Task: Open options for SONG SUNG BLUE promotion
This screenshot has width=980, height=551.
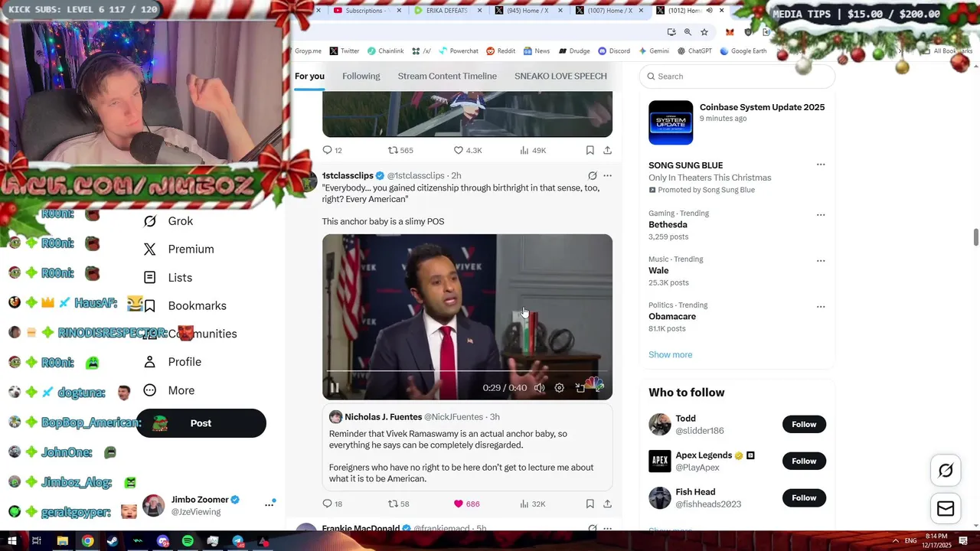Action: [x=821, y=165]
